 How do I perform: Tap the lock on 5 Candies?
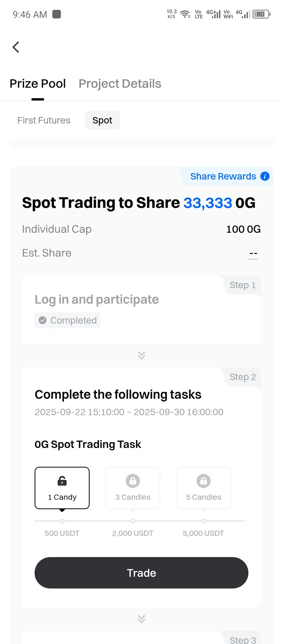204,481
